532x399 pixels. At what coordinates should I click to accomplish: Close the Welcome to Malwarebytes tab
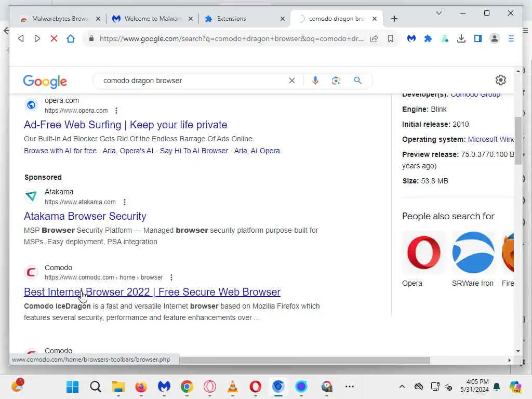(x=190, y=19)
